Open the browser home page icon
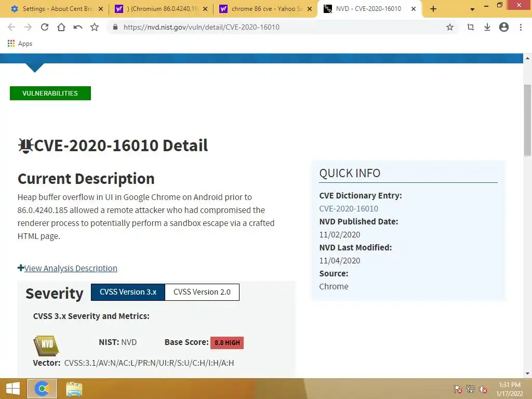This screenshot has height=399, width=532. pos(61,27)
